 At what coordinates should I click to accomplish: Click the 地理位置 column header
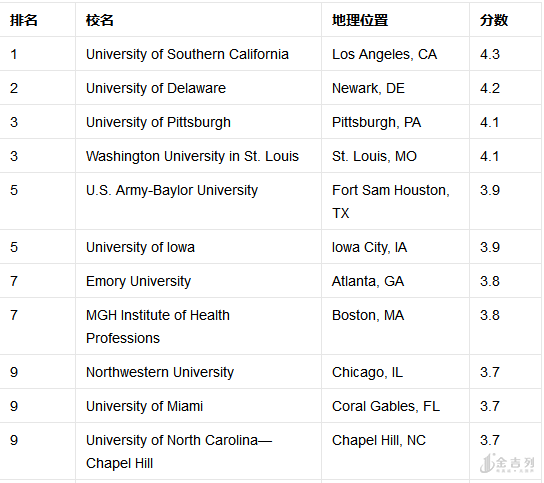(x=360, y=20)
